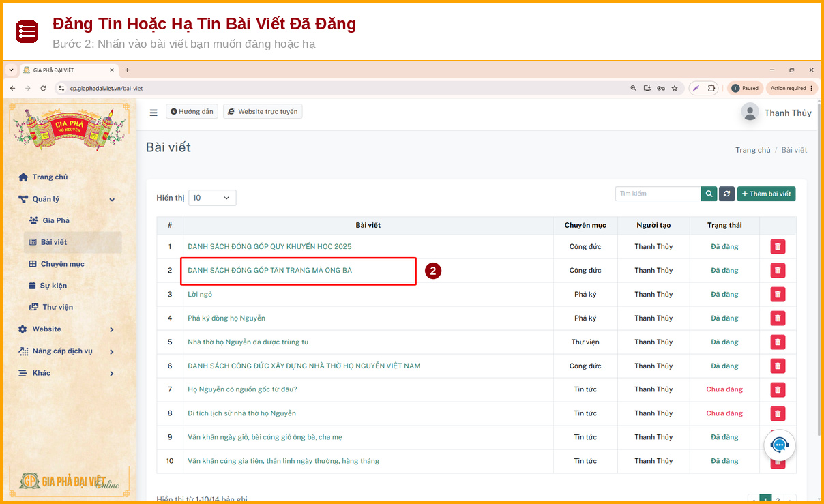
Task: Delete article DANH SÁCH ĐÓNG GÓP QUỸ KHUYẾN HỌC 2025
Action: [778, 247]
